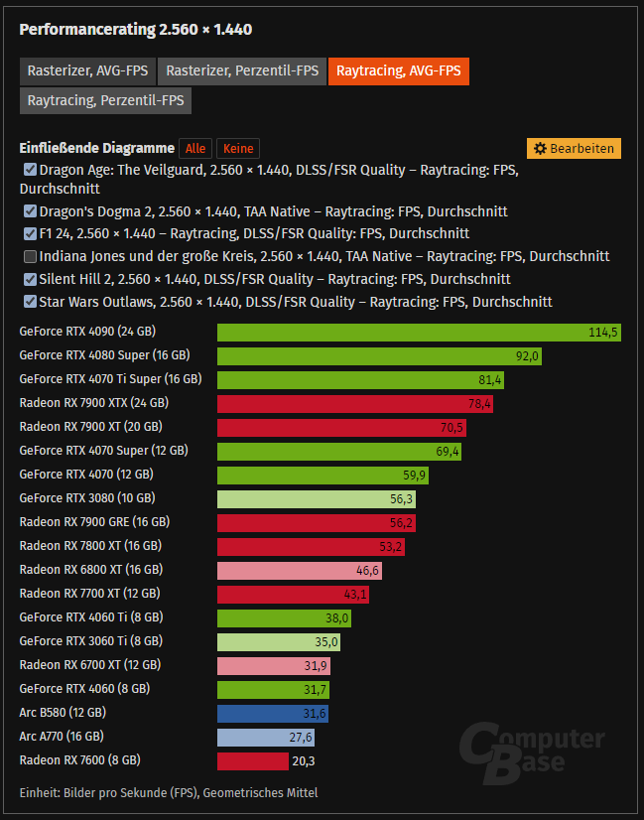Click the gear icon in Bearbeiten

541,149
